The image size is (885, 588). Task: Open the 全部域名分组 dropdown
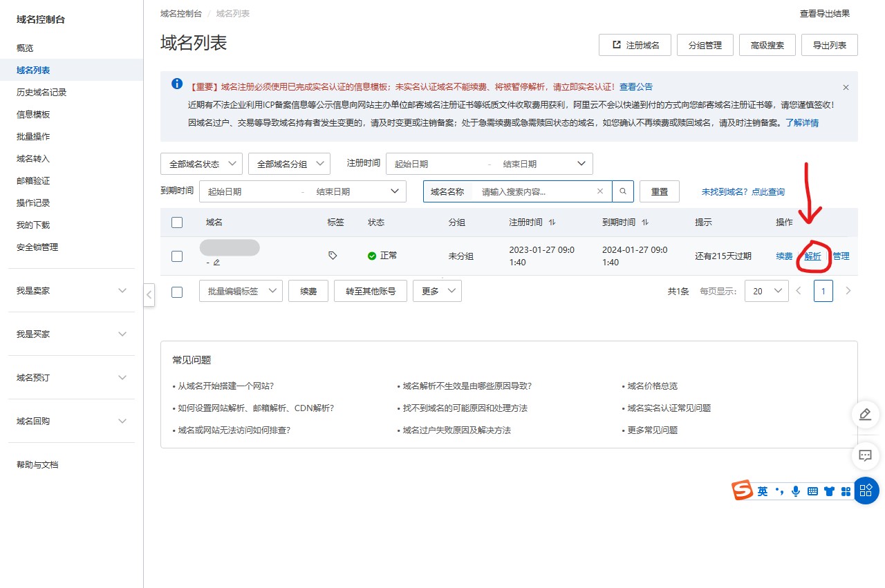click(289, 164)
